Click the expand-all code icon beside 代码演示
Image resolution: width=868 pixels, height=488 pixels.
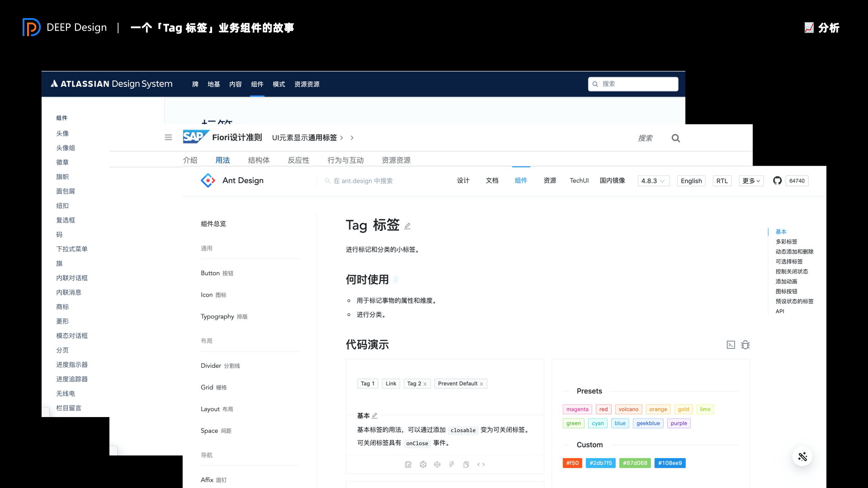click(731, 345)
